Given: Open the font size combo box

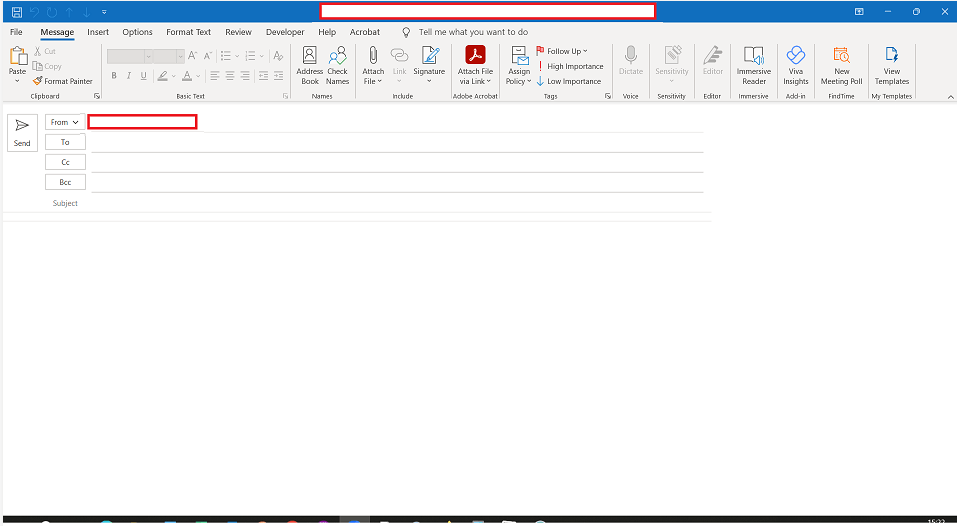Looking at the screenshot, I should pos(168,56).
